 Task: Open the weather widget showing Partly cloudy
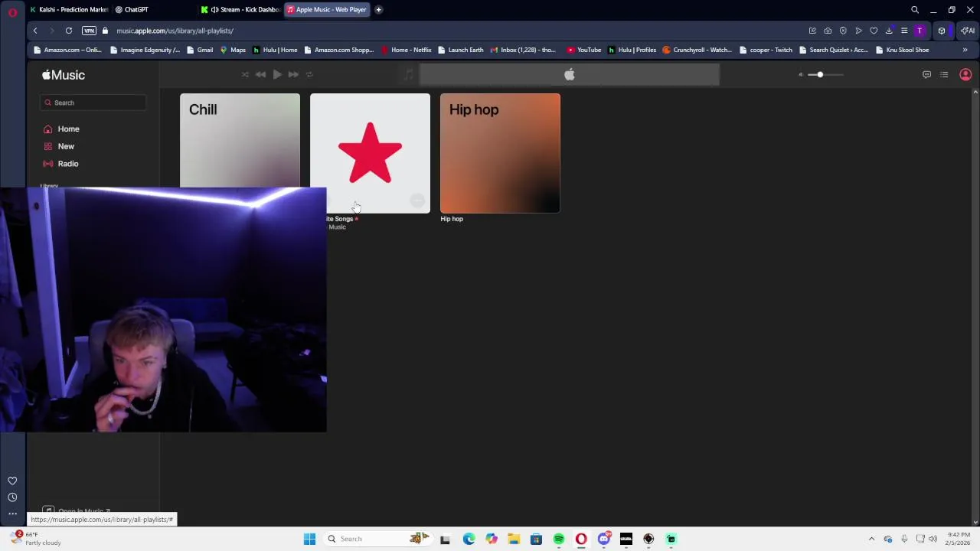point(37,539)
